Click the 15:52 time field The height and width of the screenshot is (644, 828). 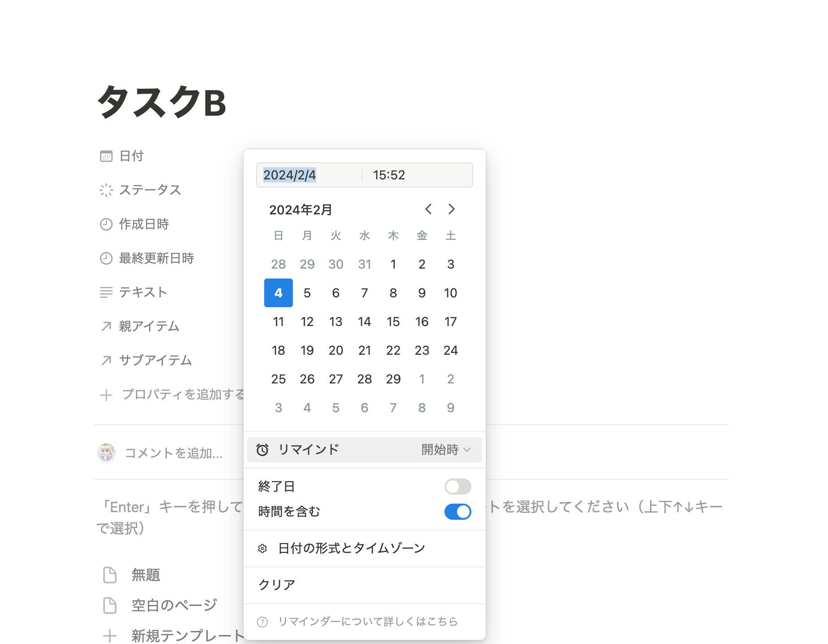click(388, 175)
